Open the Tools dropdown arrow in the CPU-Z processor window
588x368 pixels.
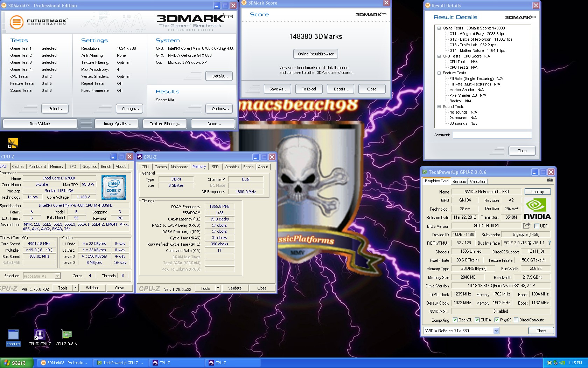[75, 288]
